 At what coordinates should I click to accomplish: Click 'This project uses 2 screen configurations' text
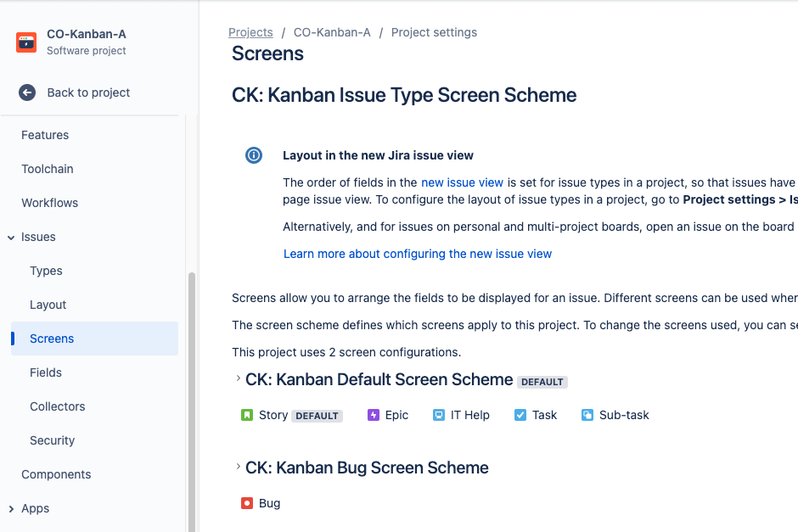346,352
